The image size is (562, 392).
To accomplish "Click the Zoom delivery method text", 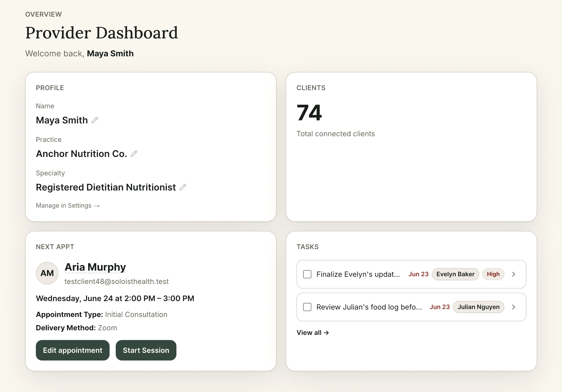I will (108, 328).
